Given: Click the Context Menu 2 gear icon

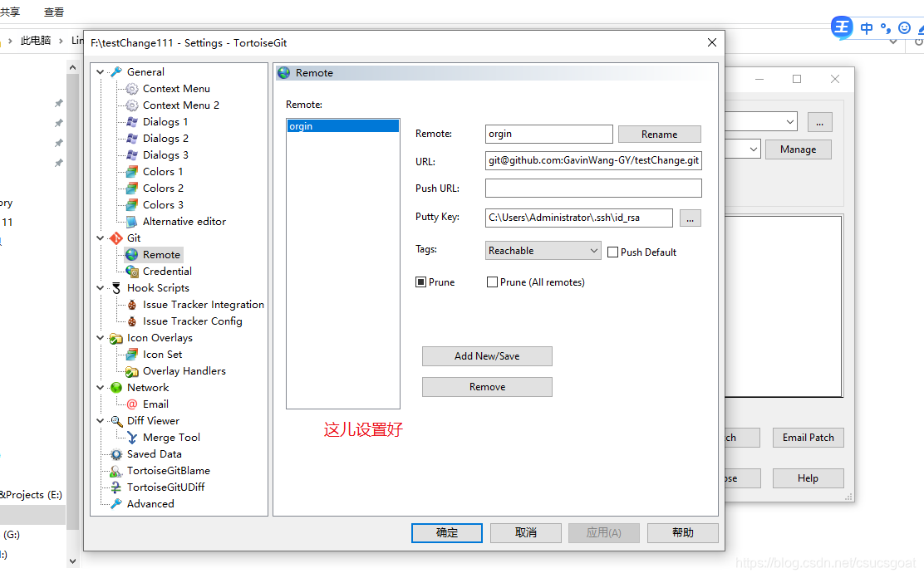Looking at the screenshot, I should coord(132,105).
